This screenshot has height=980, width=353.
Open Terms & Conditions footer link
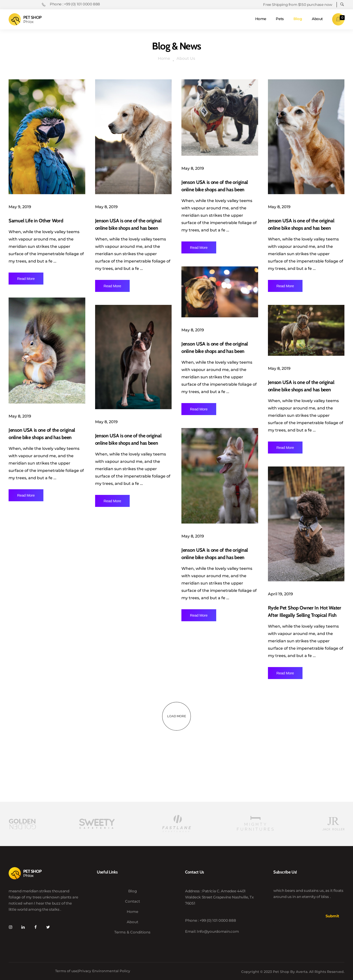click(132, 932)
